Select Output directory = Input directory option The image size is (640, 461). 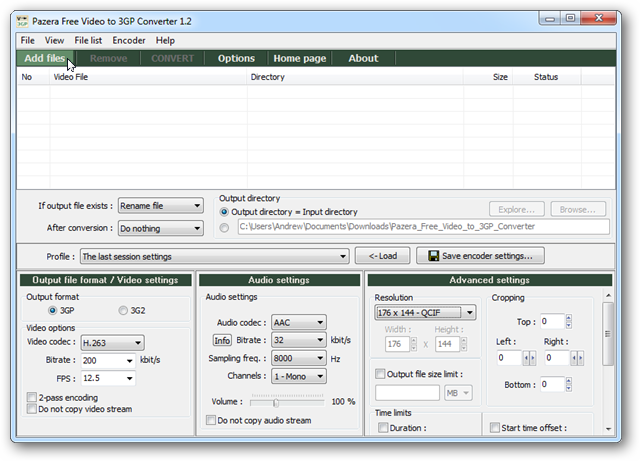(x=224, y=212)
